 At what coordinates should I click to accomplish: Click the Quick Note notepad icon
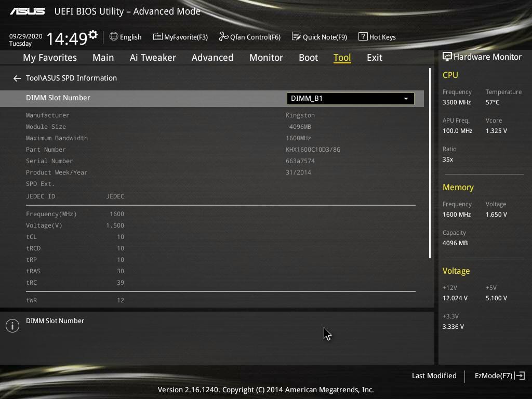(x=296, y=36)
